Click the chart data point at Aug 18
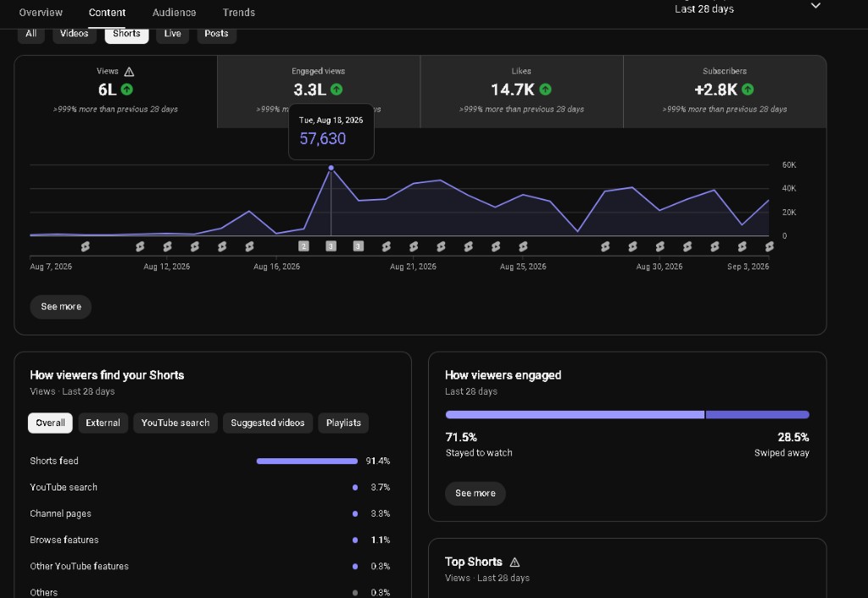The image size is (868, 598). [331, 168]
